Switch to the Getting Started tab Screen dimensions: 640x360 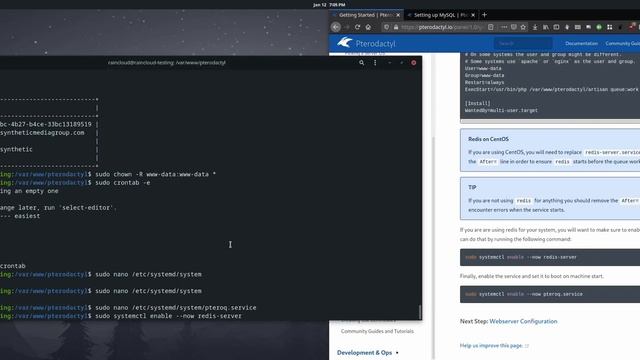click(366, 15)
